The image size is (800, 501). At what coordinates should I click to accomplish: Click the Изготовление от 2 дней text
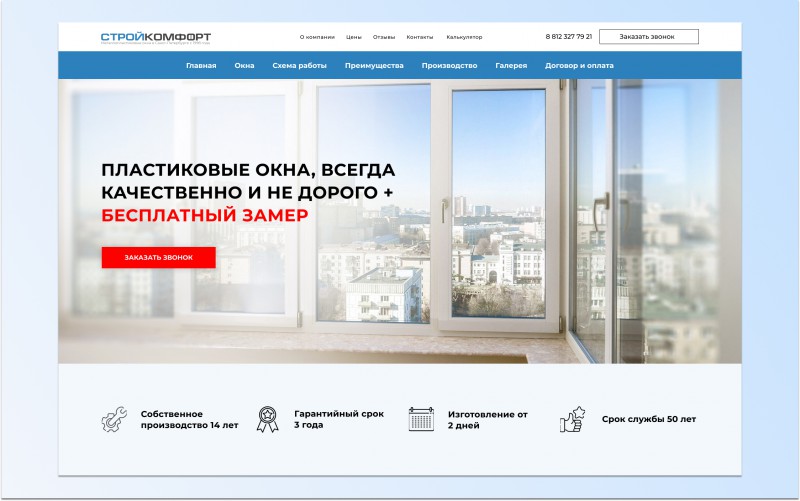pos(488,420)
